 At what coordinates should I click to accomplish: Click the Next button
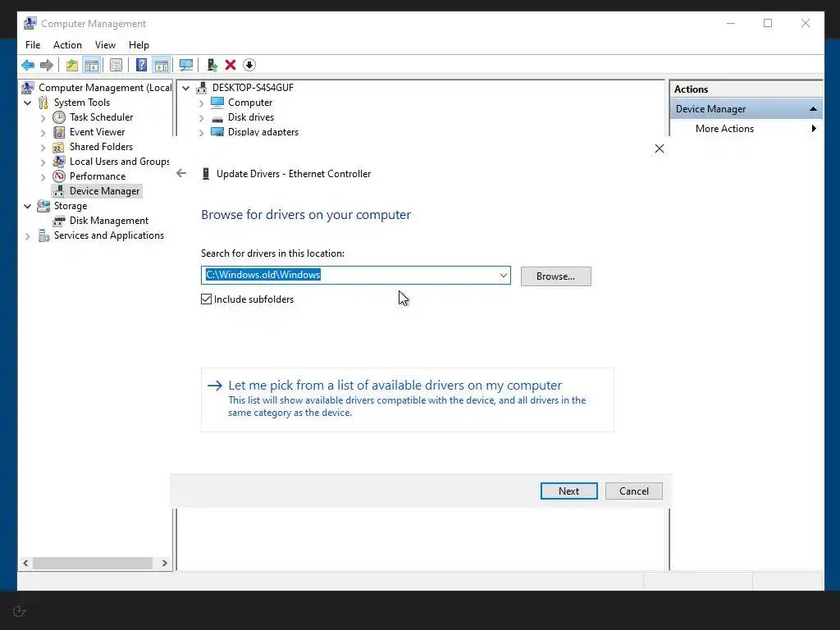pyautogui.click(x=569, y=491)
